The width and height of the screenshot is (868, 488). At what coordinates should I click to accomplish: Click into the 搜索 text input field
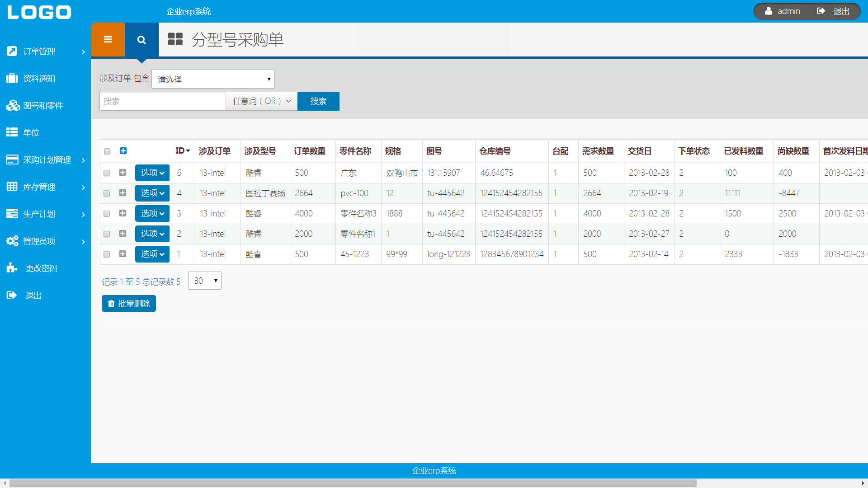(162, 101)
